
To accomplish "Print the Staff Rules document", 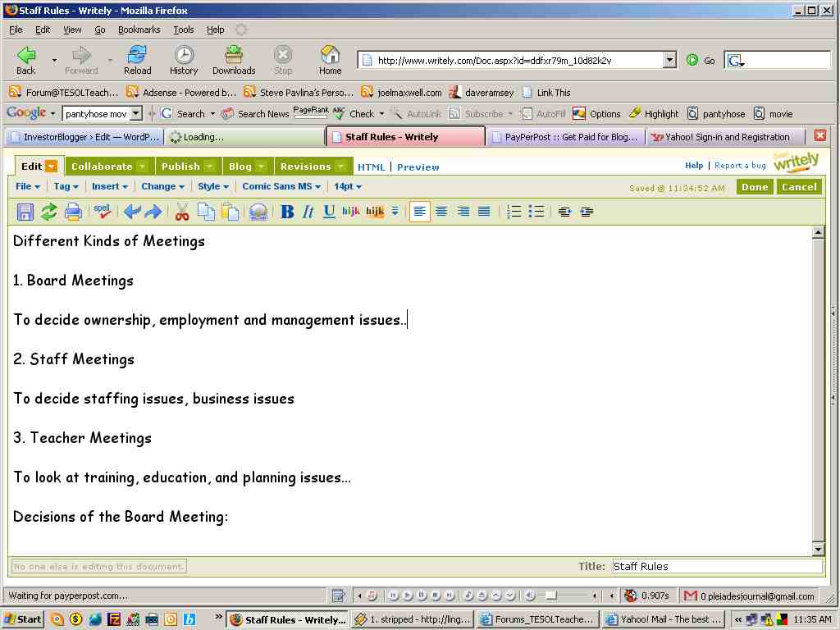I will (x=73, y=212).
